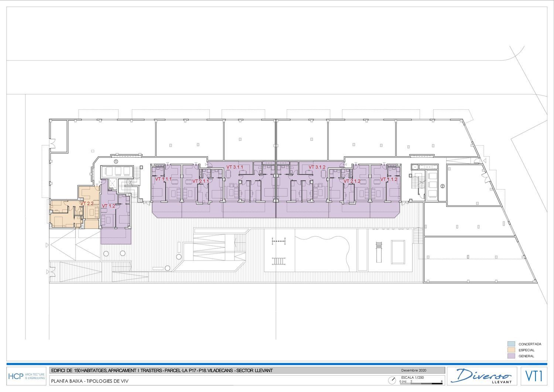Click the VT 3.1.2 apartment label
This screenshot has height=392, width=554.
click(x=317, y=167)
